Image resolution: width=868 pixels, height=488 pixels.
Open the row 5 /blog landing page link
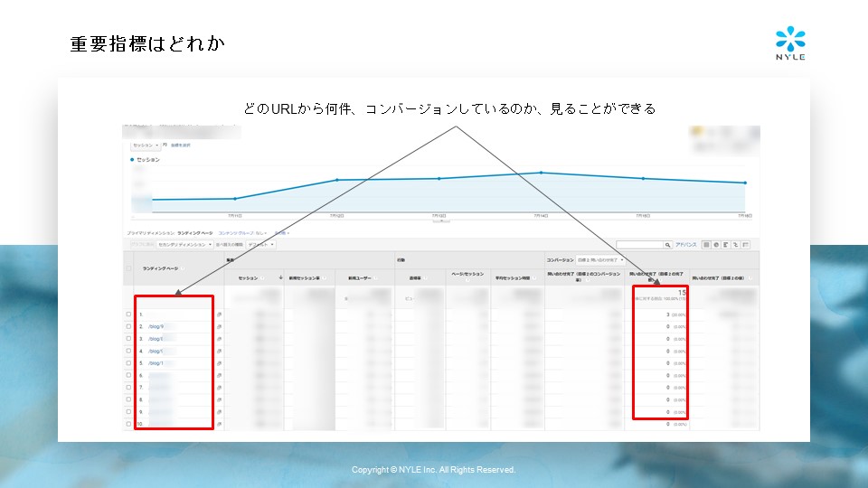(155, 363)
